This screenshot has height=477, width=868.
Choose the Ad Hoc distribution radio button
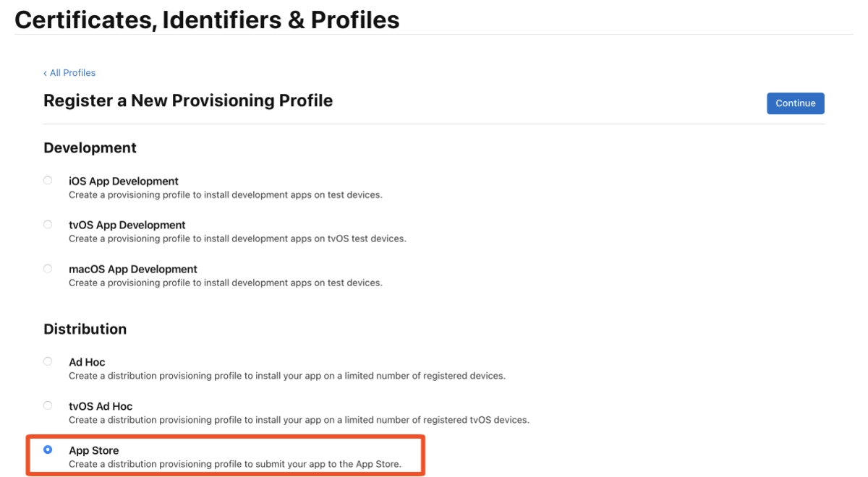pyautogui.click(x=48, y=361)
